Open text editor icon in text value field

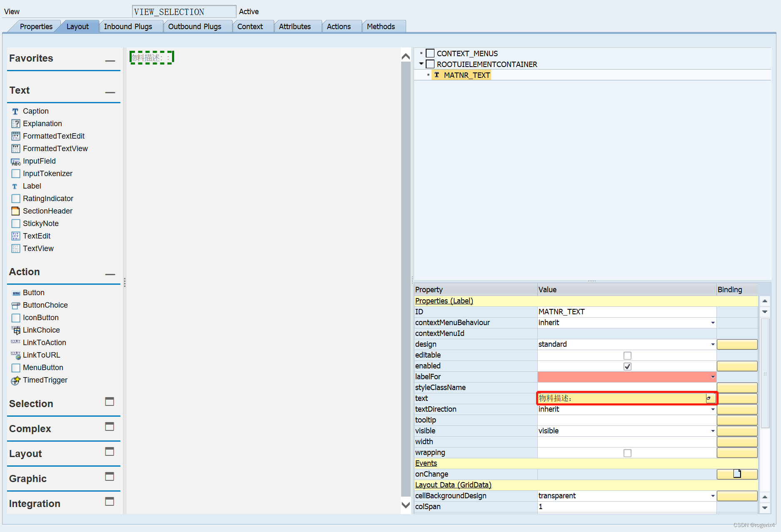[x=710, y=398]
